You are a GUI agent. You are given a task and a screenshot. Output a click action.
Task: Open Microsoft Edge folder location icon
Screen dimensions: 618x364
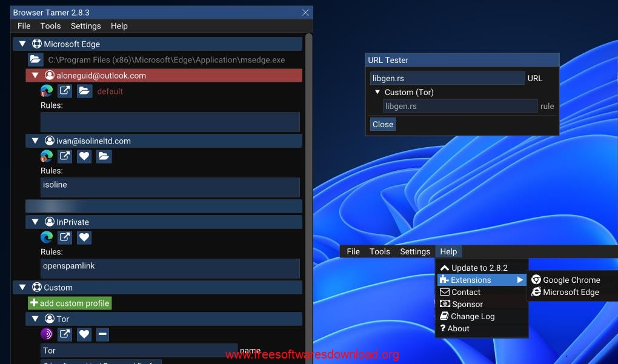(35, 59)
